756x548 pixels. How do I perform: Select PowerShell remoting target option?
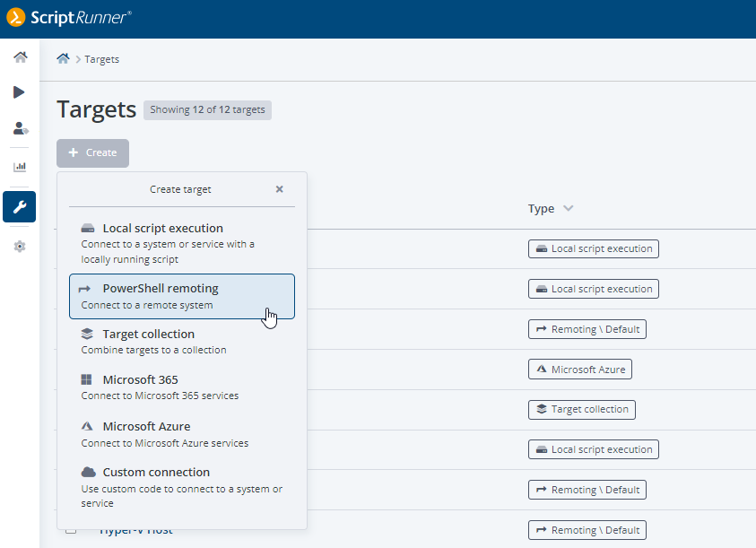coord(182,296)
